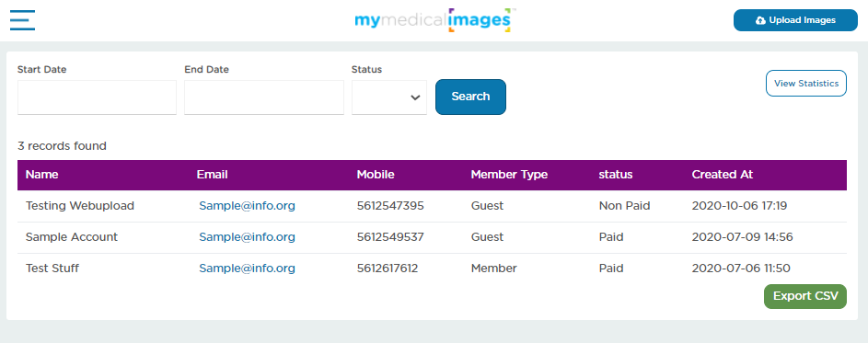Click the Email column header
Image resolution: width=868 pixels, height=343 pixels.
212,175
